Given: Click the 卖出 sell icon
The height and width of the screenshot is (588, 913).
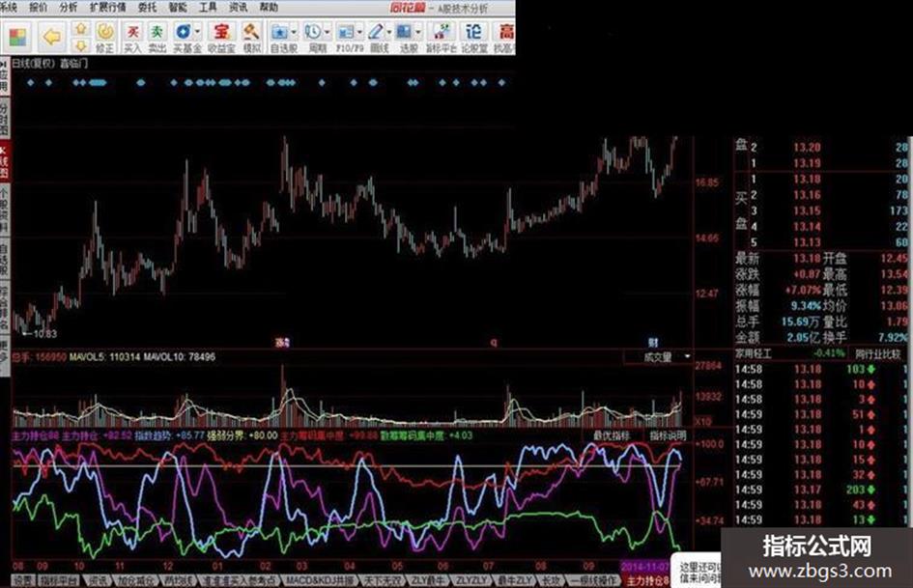Looking at the screenshot, I should pyautogui.click(x=157, y=38).
